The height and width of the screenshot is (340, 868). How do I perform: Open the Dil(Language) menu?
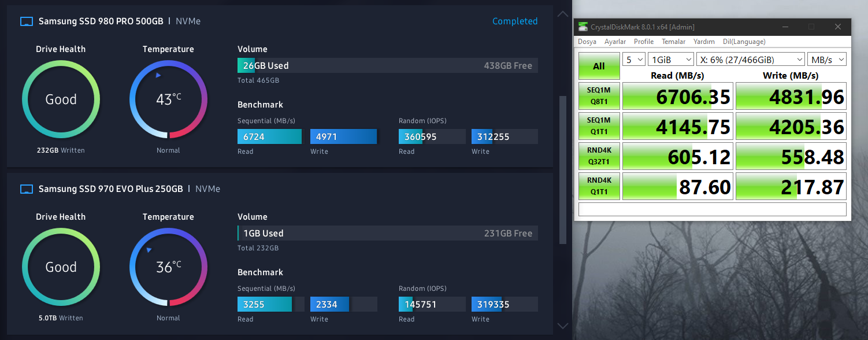point(744,42)
